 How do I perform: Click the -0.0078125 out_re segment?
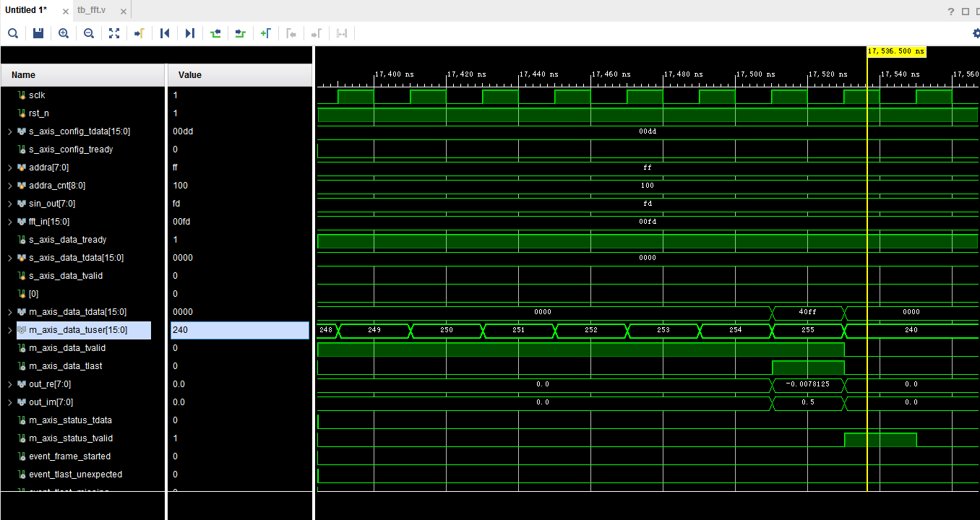(x=808, y=384)
